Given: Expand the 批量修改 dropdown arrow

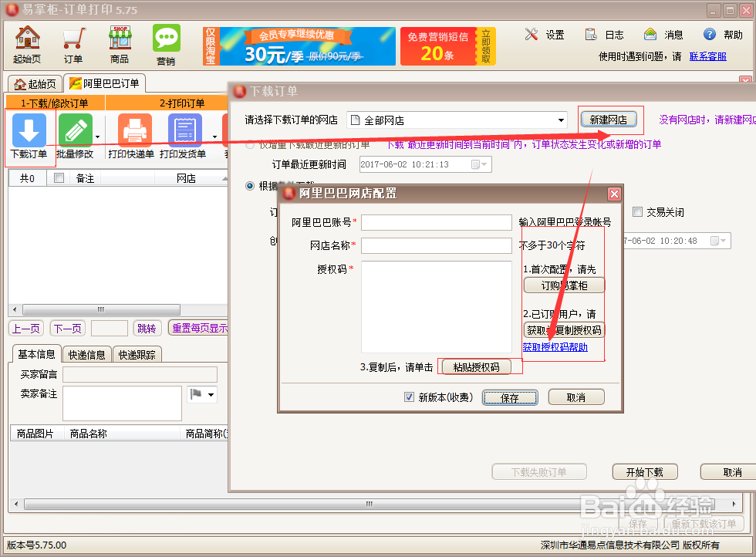Looking at the screenshot, I should [97, 137].
